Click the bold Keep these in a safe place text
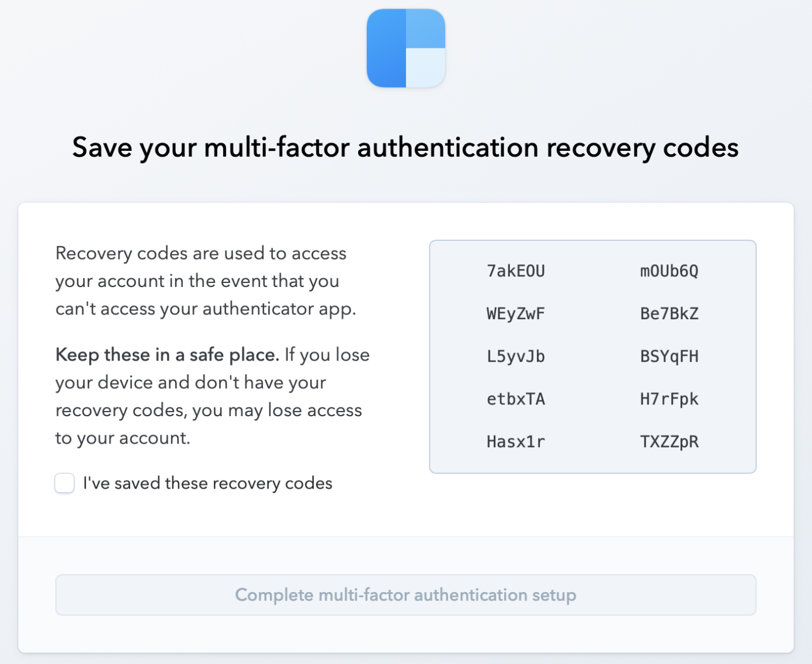Screen dimensions: 812x664 click(x=167, y=355)
